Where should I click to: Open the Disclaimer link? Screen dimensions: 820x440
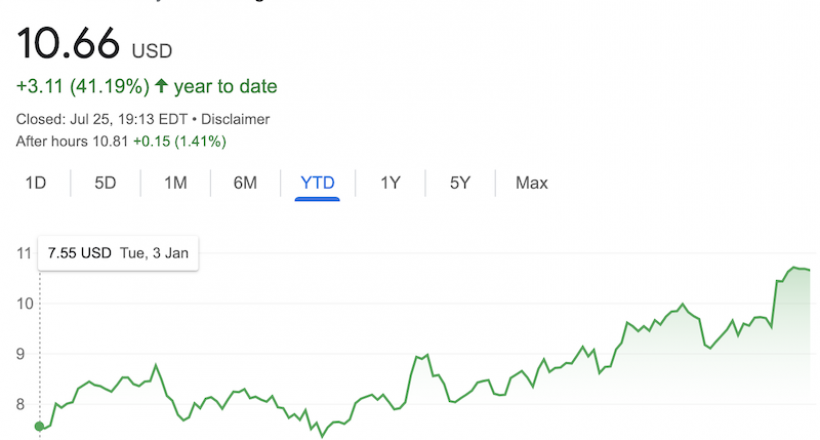236,119
